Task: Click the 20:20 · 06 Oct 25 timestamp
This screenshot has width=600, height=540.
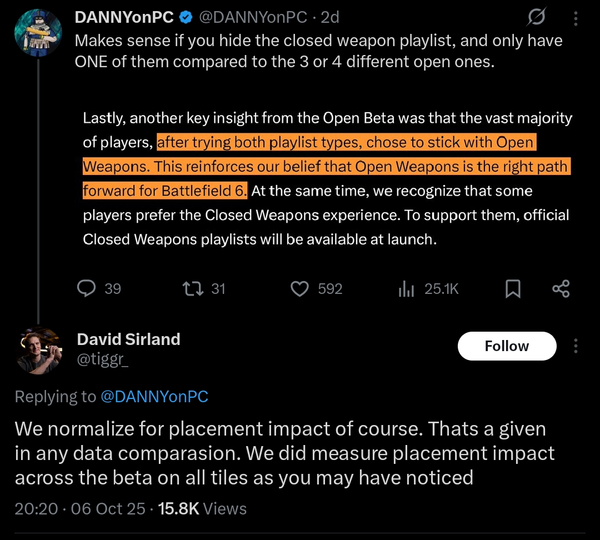Action: tap(78, 508)
